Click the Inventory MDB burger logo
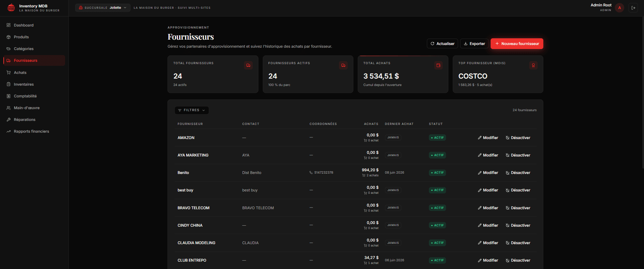This screenshot has height=269, width=644. (x=11, y=8)
